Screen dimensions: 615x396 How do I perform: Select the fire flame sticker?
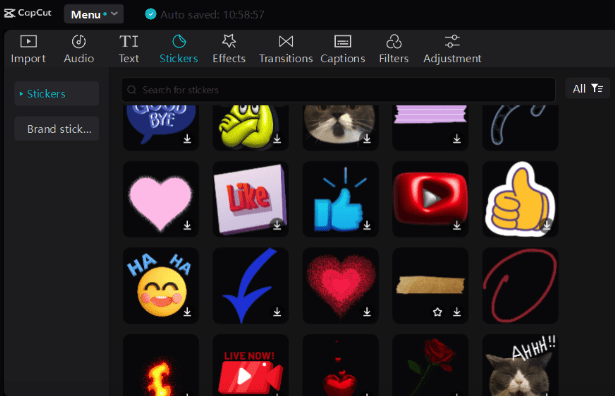(x=161, y=365)
